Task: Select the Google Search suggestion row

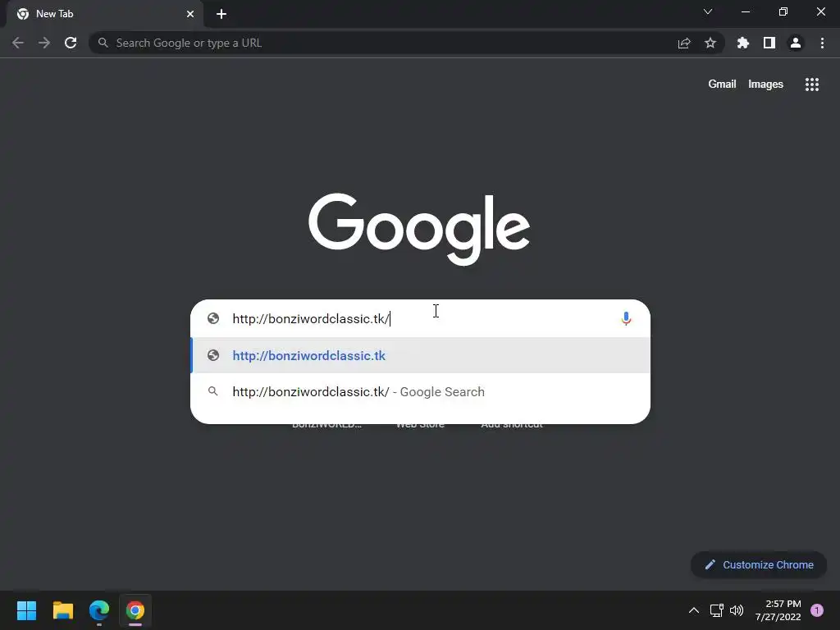Action: pos(421,391)
